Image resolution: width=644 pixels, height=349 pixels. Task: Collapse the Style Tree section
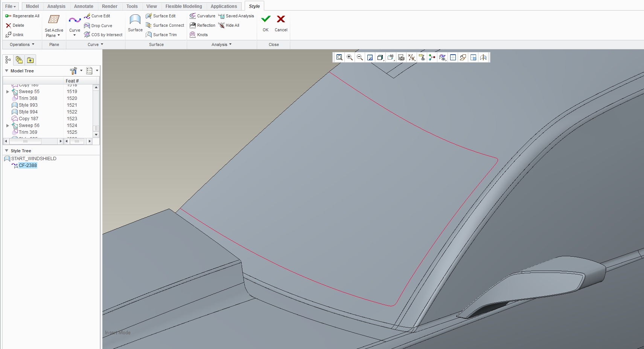(x=6, y=150)
